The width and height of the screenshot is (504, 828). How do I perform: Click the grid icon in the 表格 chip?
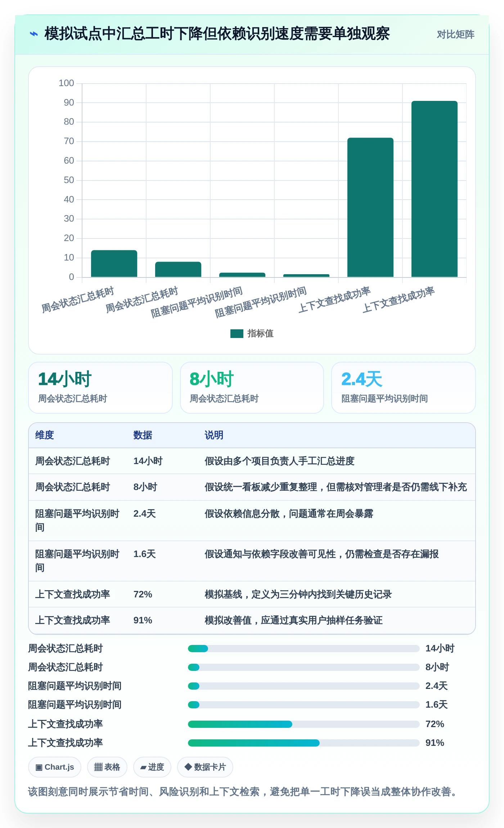point(98,767)
